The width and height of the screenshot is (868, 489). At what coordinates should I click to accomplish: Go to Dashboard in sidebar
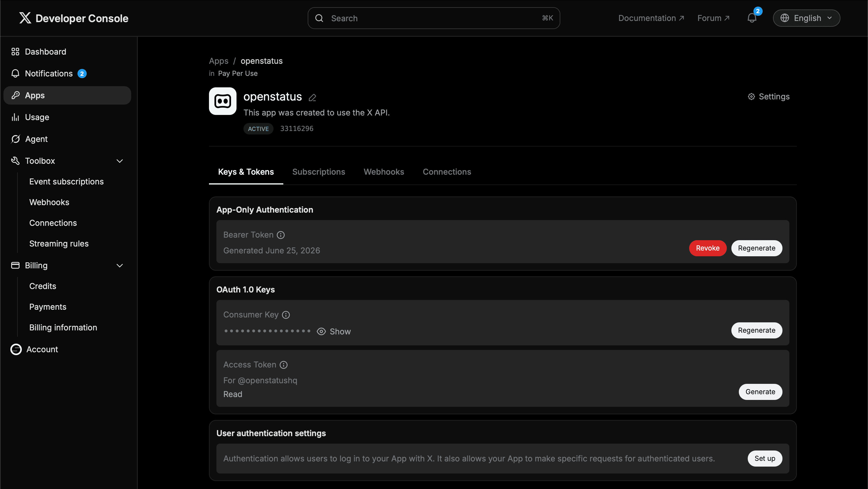click(x=67, y=52)
